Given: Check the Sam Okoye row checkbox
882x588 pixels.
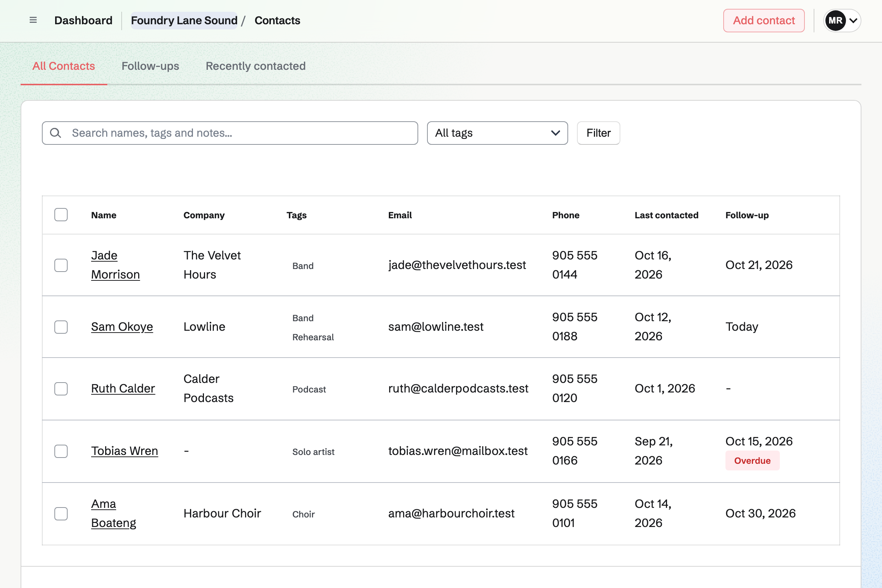Looking at the screenshot, I should coord(61,327).
